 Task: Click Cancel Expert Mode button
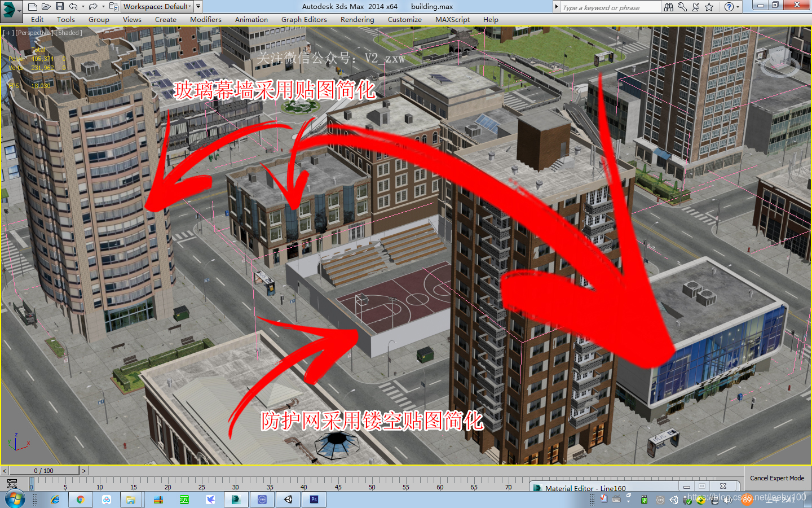[777, 478]
